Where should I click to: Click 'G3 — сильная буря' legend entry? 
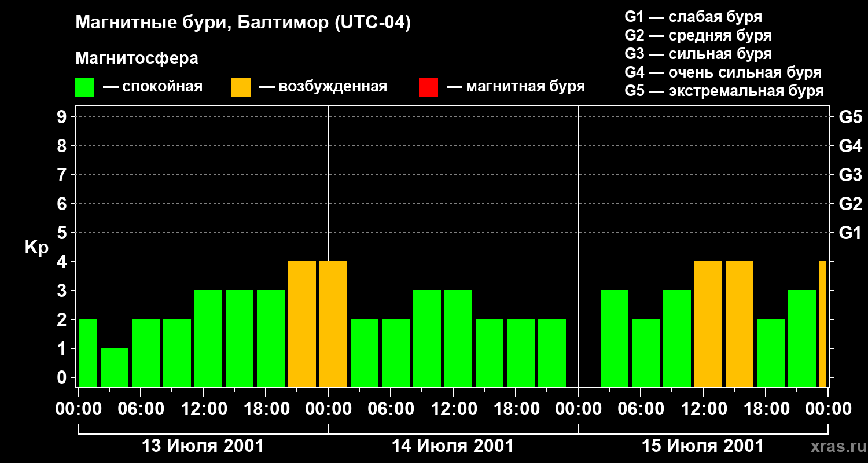click(x=698, y=54)
